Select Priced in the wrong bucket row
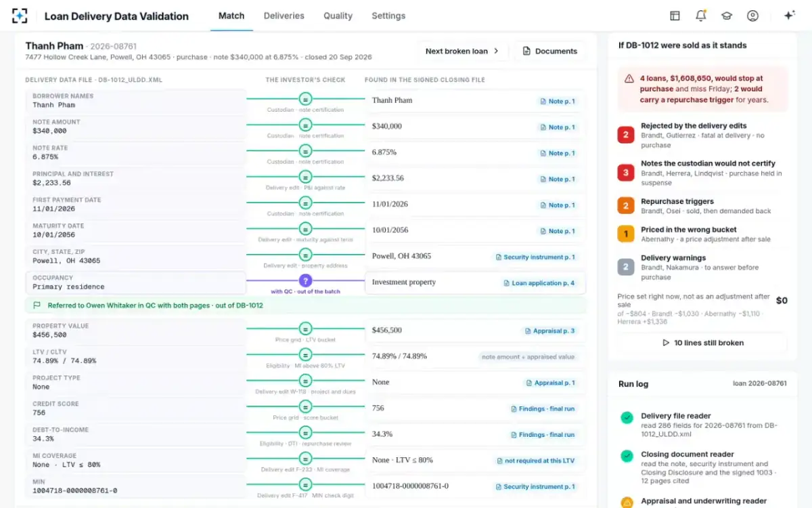 tap(702, 234)
